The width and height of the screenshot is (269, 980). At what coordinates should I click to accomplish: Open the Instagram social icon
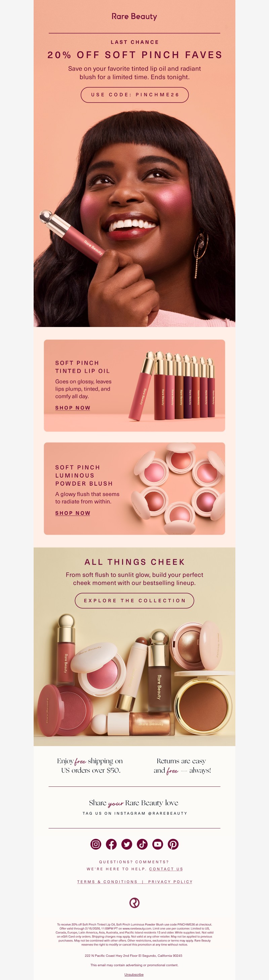click(x=96, y=844)
